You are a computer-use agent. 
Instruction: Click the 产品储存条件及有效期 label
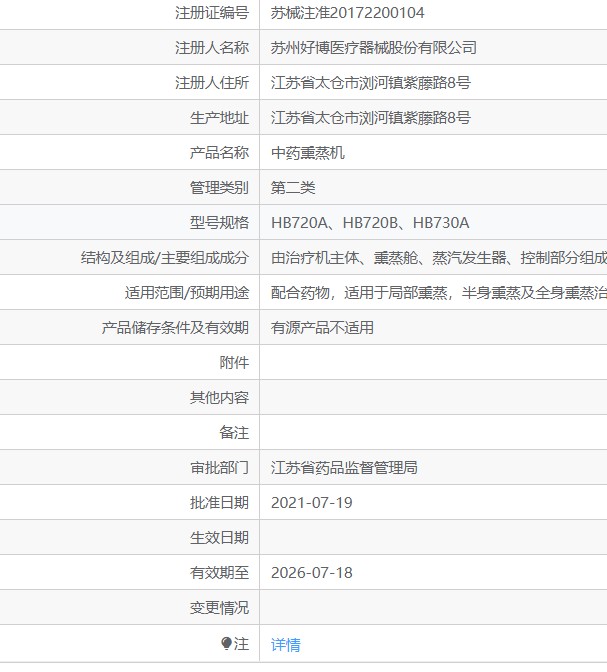[175, 328]
